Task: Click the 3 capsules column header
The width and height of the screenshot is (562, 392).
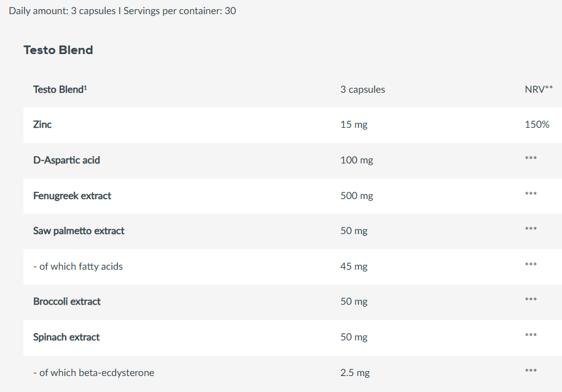Action: (x=363, y=90)
